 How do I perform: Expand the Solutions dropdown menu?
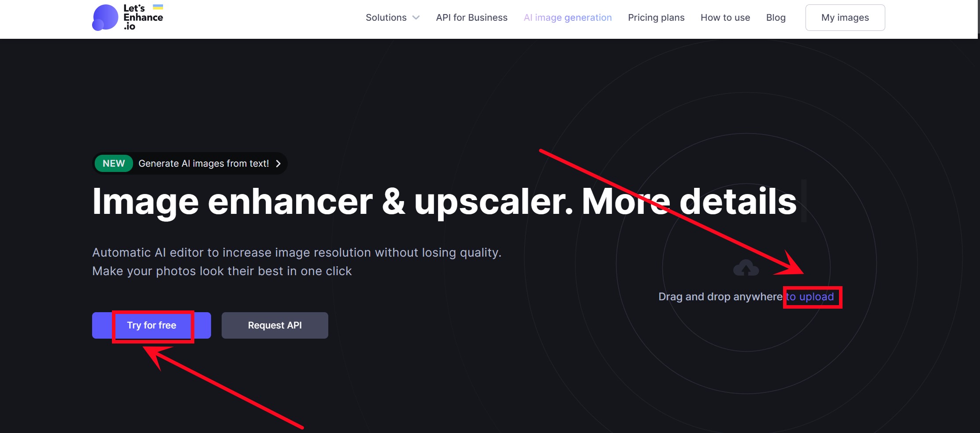coord(392,18)
